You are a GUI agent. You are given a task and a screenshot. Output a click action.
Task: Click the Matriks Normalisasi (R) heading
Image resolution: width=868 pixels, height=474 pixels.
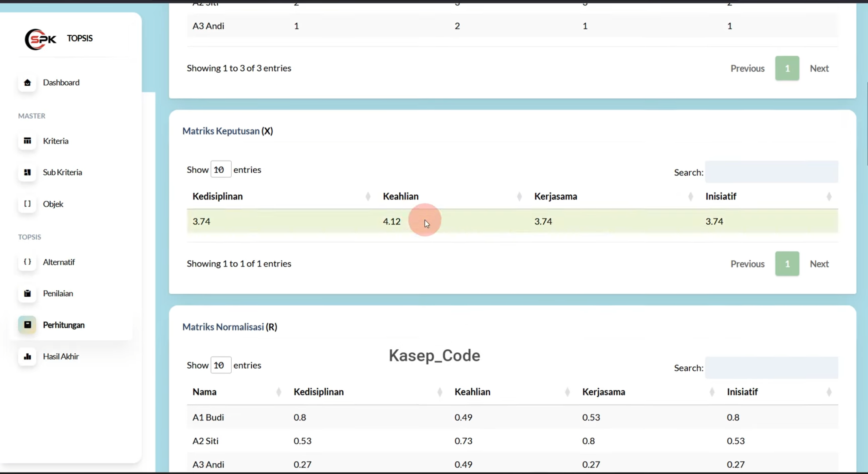click(x=230, y=327)
